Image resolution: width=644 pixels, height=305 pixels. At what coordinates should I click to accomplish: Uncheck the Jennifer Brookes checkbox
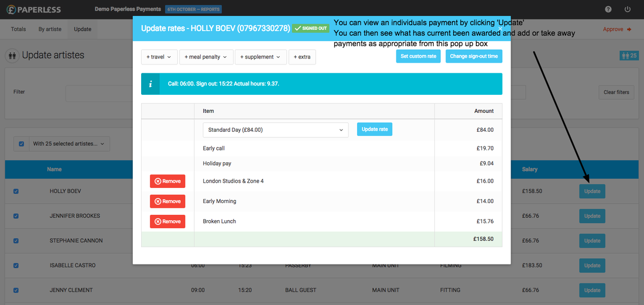point(16,216)
